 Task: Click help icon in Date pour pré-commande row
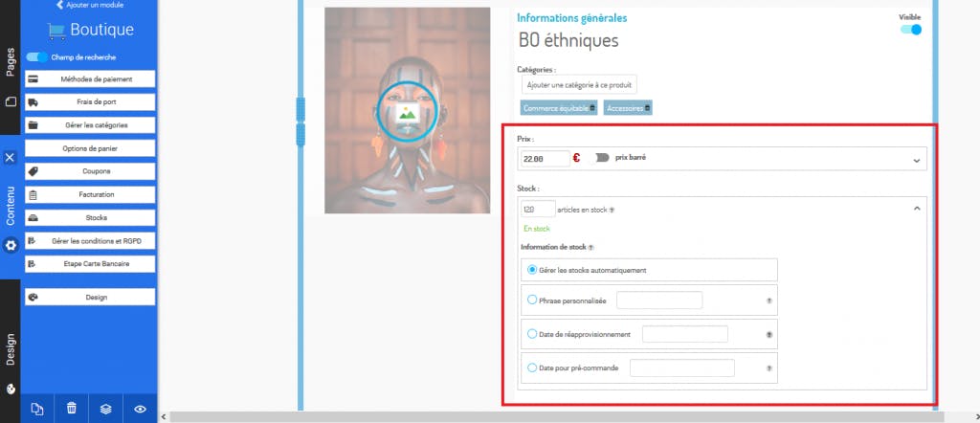coord(769,368)
